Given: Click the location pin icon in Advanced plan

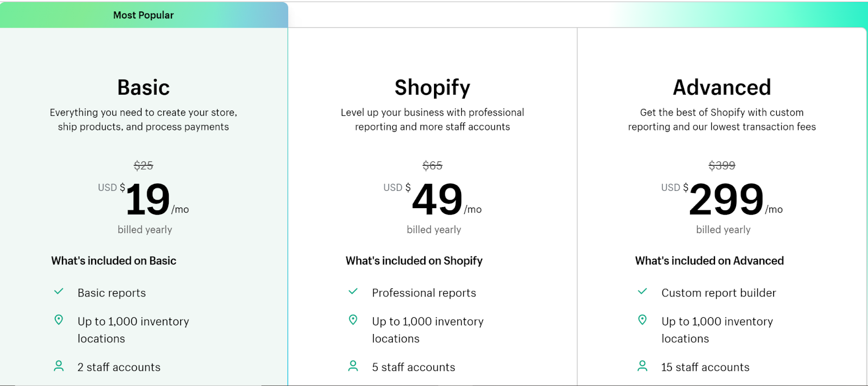Looking at the screenshot, I should pyautogui.click(x=642, y=320).
